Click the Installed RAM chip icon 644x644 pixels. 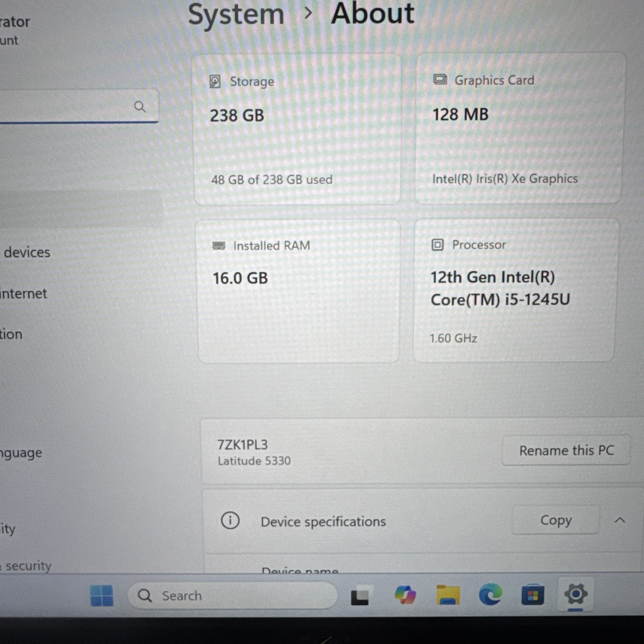[219, 246]
